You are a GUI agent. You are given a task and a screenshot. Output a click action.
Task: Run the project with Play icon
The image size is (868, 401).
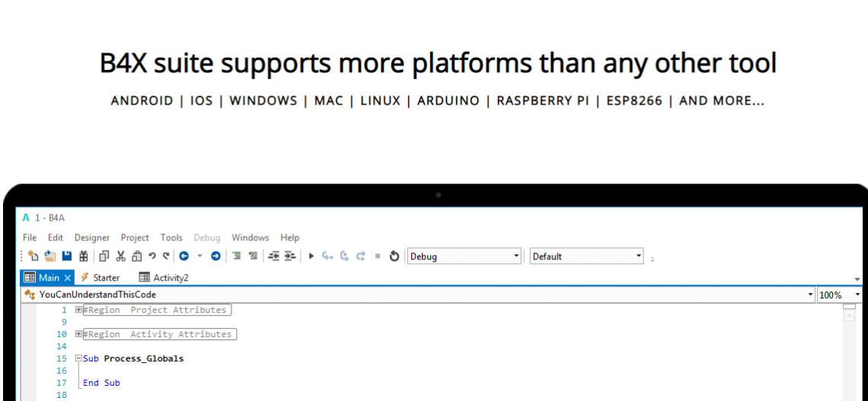click(311, 256)
